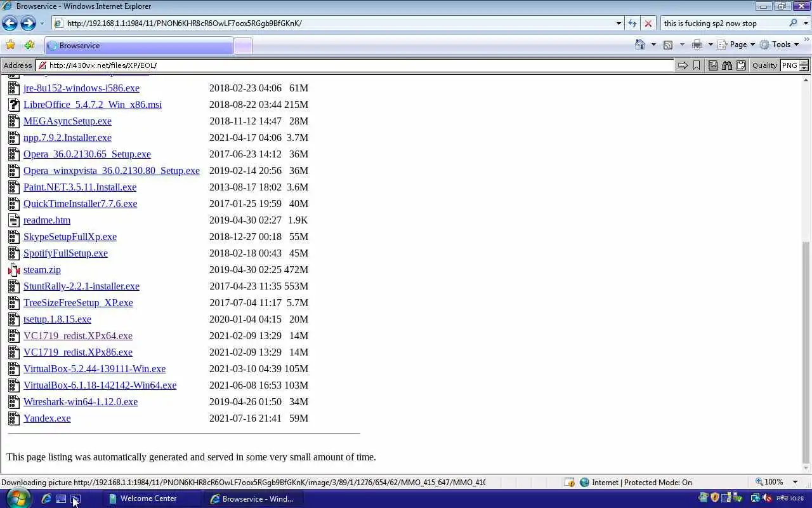Click the Add to Favorites icon
The image size is (812, 508).
[29, 45]
